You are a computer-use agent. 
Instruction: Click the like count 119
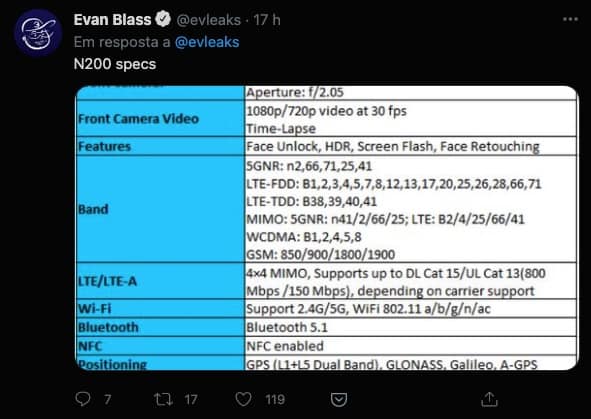(275, 399)
